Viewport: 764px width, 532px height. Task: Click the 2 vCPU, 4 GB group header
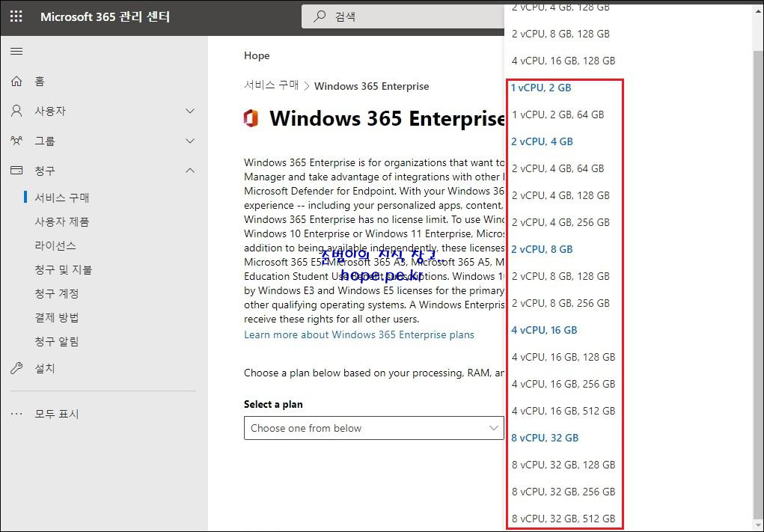[x=543, y=141]
